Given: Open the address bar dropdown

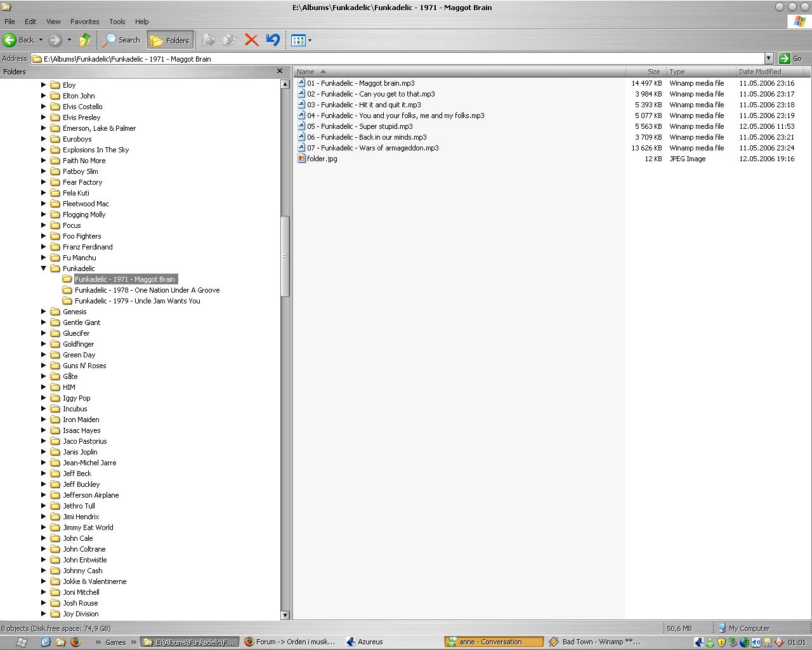Looking at the screenshot, I should tap(768, 58).
